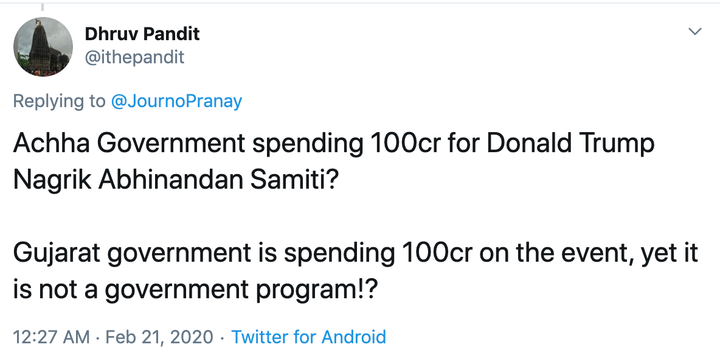This screenshot has width=720, height=364.
Task: Click the word "Gujarat" in second paragraph
Action: pyautogui.click(x=56, y=254)
